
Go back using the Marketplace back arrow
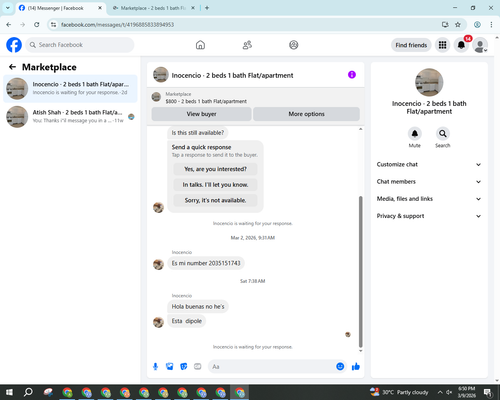tap(12, 67)
